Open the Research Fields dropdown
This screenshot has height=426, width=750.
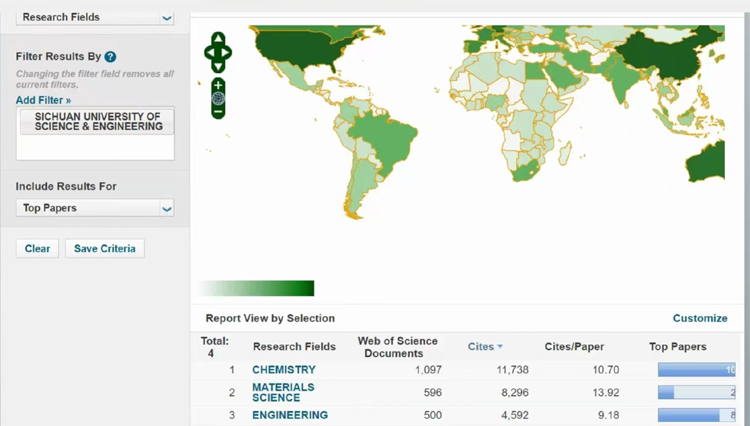pos(95,17)
